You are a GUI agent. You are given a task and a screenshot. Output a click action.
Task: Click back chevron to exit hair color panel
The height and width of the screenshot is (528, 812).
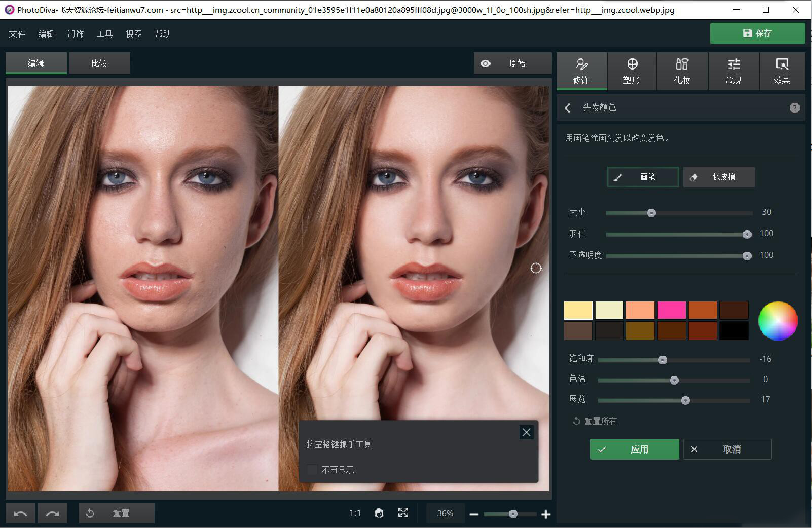567,108
